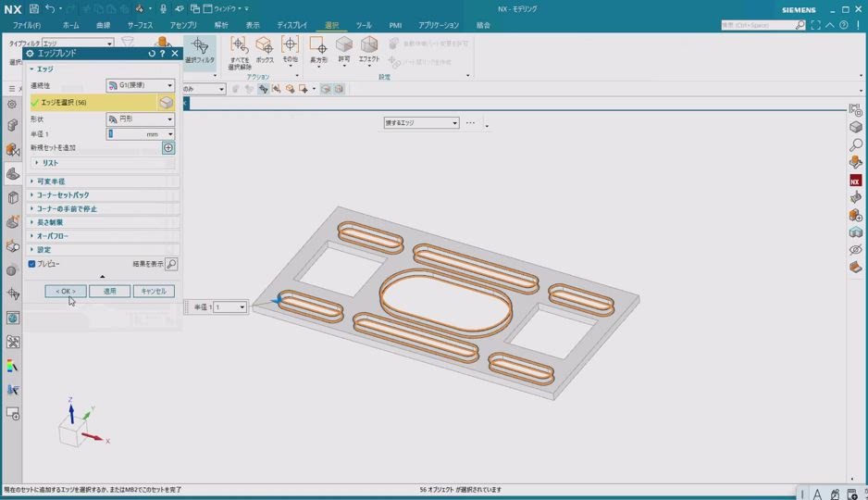Expand the 長さ制限 section
The width and height of the screenshot is (868, 500).
point(103,222)
